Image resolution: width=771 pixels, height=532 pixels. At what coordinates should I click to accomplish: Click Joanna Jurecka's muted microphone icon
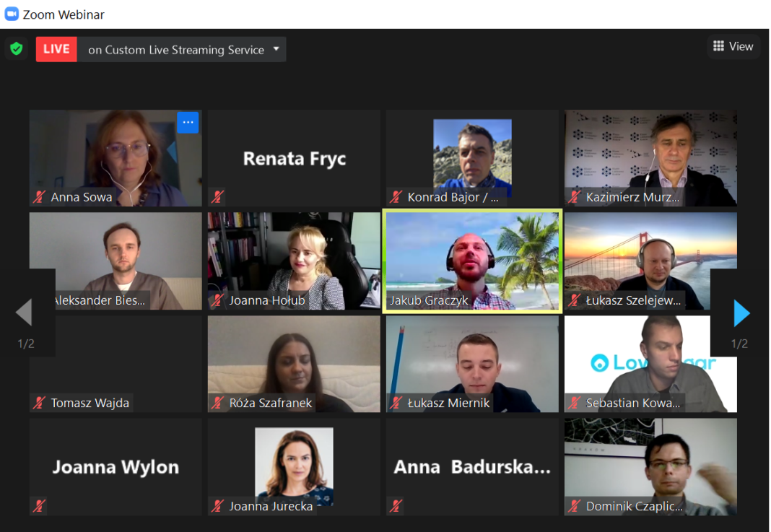(x=217, y=506)
